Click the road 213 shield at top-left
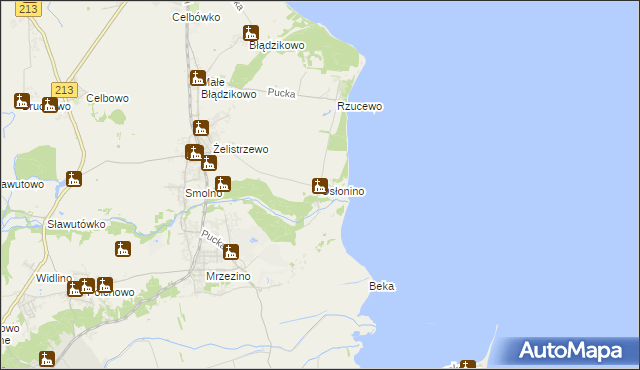 [x=29, y=9]
